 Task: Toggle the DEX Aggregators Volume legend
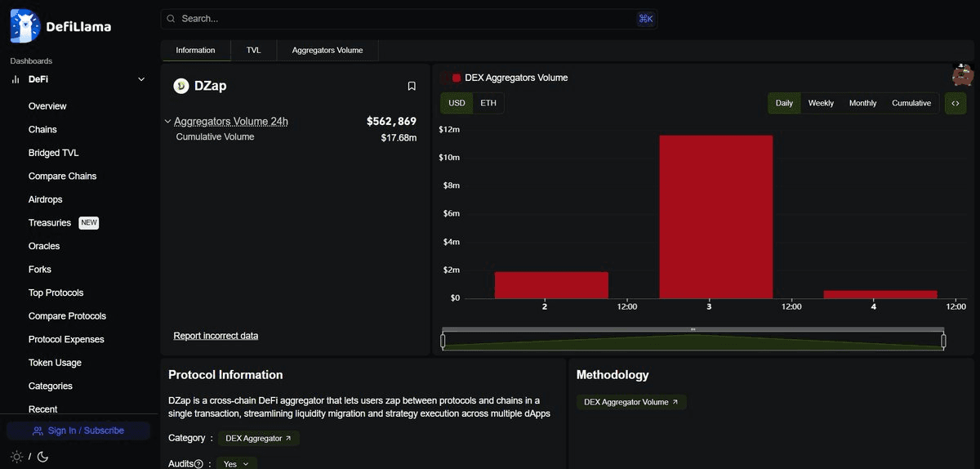(510, 78)
